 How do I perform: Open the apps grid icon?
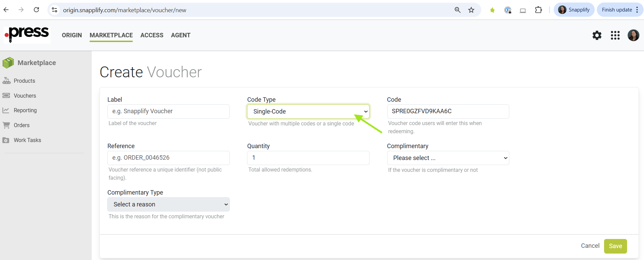615,35
